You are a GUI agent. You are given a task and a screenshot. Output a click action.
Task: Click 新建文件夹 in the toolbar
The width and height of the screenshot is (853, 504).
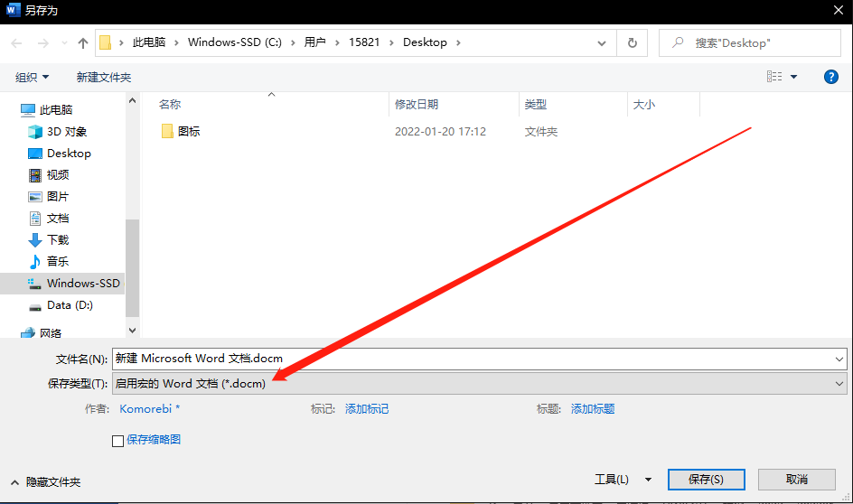coord(104,77)
